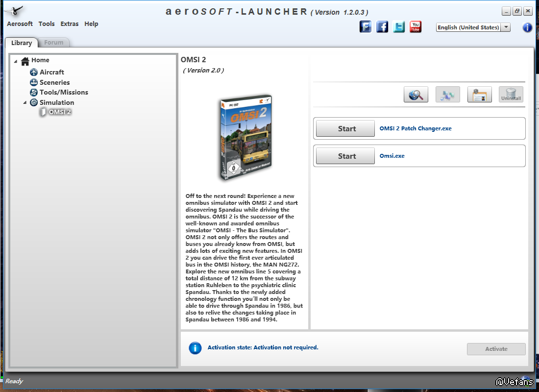Screen dimensions: 539x392
Task: Open the Tools menu
Action: tap(47, 24)
